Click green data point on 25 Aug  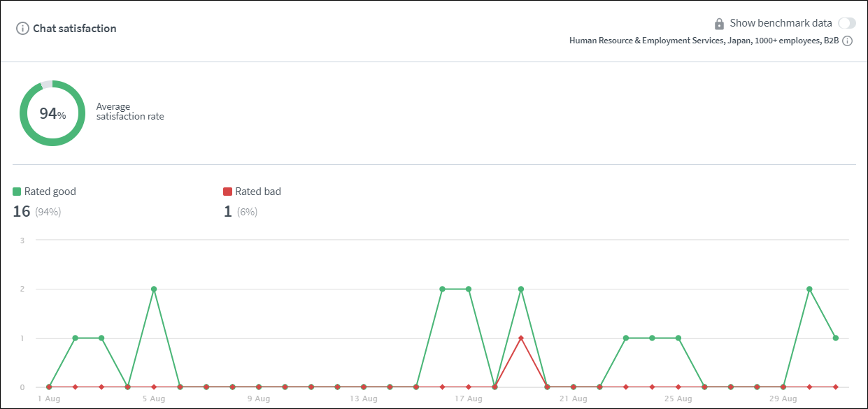pyautogui.click(x=678, y=338)
